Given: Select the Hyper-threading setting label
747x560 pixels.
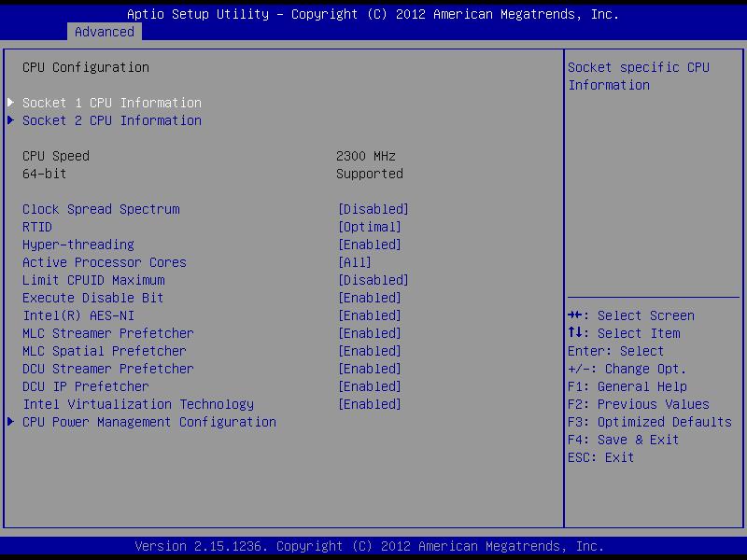Looking at the screenshot, I should 78,245.
